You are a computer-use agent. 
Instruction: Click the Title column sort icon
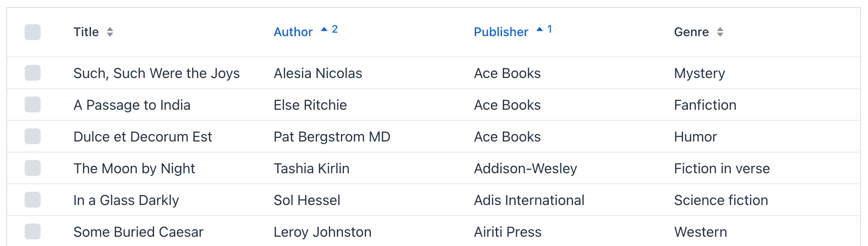pyautogui.click(x=110, y=32)
